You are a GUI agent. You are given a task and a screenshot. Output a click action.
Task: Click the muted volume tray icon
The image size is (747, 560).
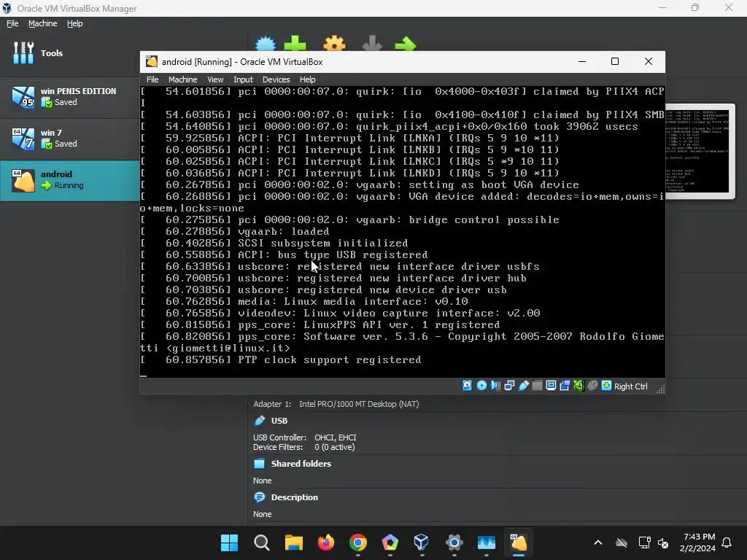point(662,542)
